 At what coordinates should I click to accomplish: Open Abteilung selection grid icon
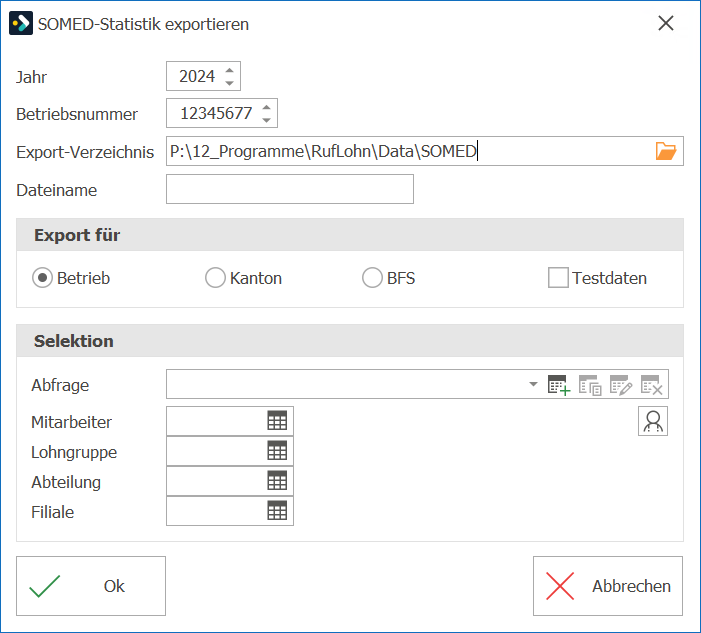(x=277, y=481)
